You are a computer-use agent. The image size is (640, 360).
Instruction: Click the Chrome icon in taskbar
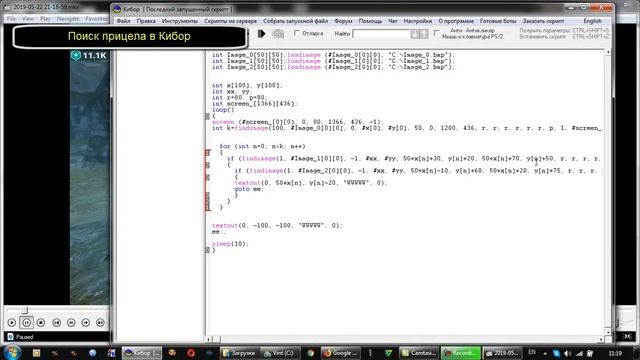click(311, 353)
